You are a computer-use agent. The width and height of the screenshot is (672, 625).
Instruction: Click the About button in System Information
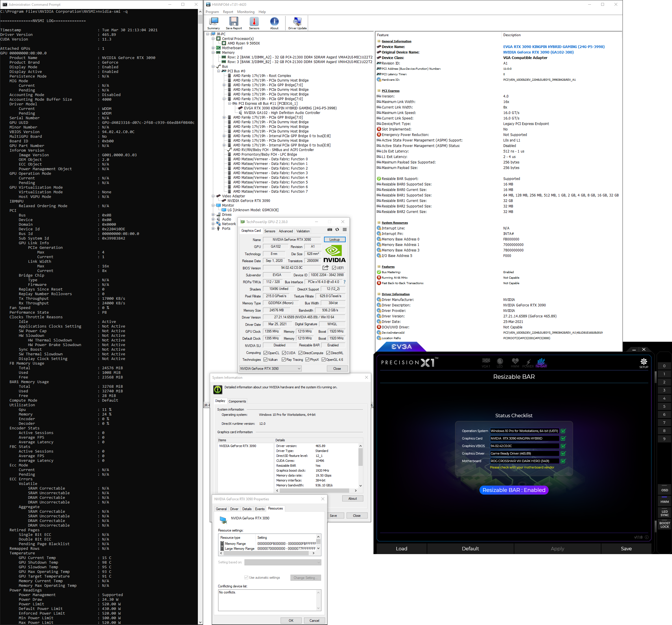coord(353,499)
